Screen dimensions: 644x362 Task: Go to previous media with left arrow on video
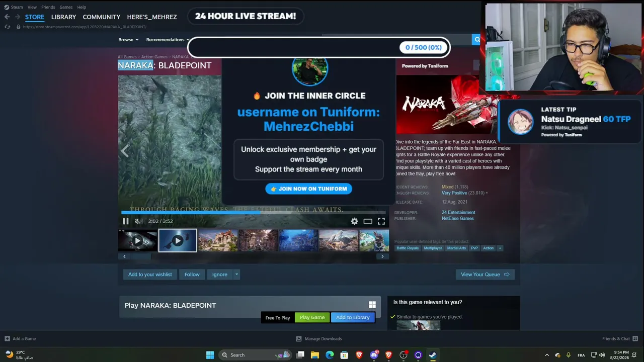pos(125,151)
